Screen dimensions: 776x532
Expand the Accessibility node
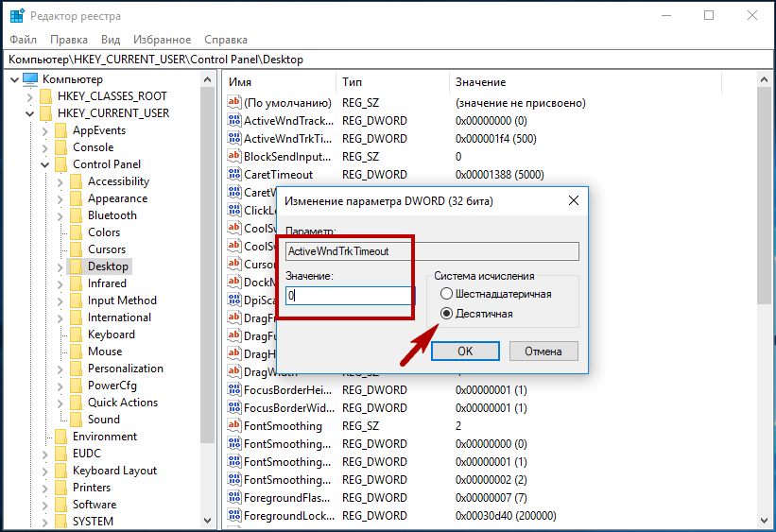point(60,182)
